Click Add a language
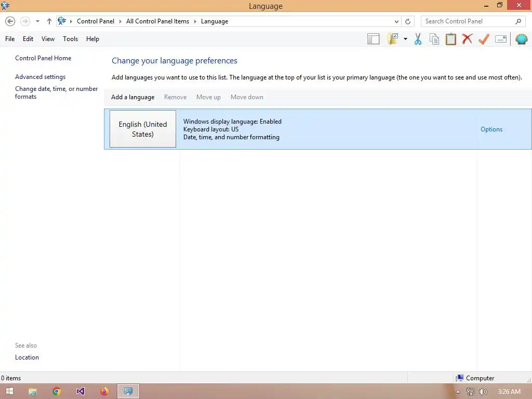 (132, 97)
